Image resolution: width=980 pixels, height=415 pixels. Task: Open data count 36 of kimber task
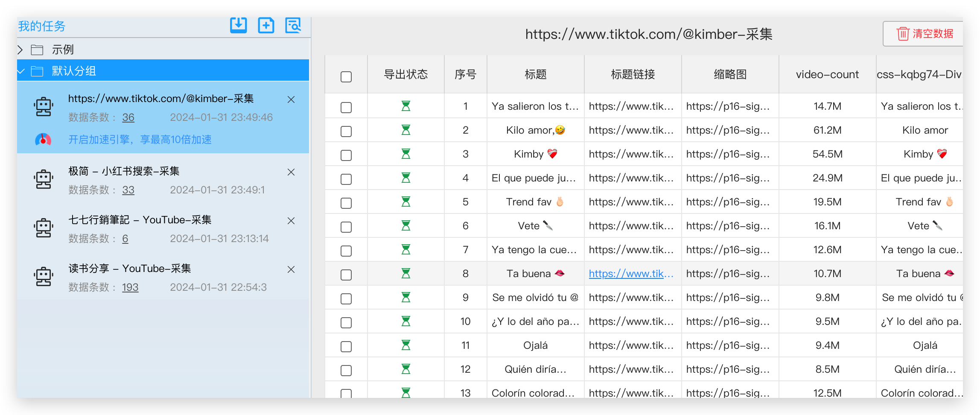tap(128, 117)
